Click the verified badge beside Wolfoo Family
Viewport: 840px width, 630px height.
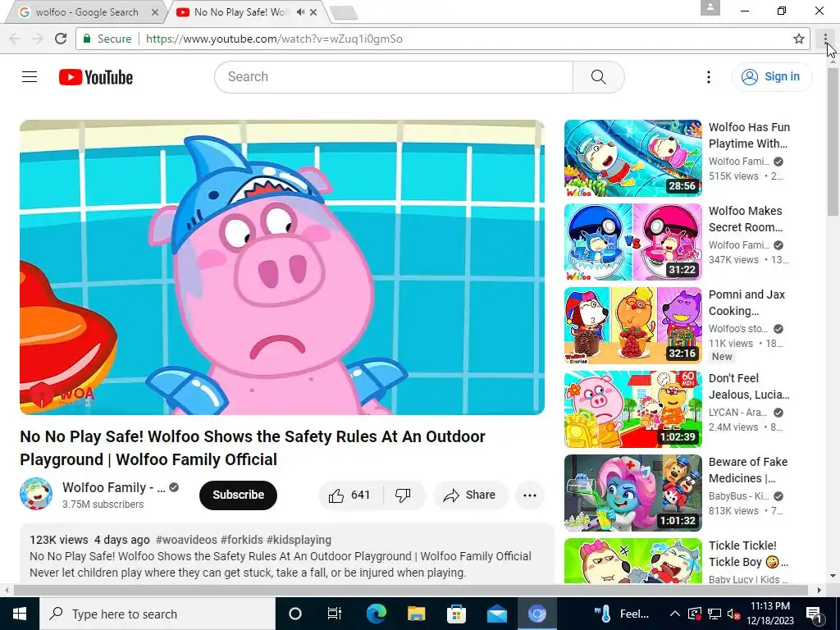[174, 487]
